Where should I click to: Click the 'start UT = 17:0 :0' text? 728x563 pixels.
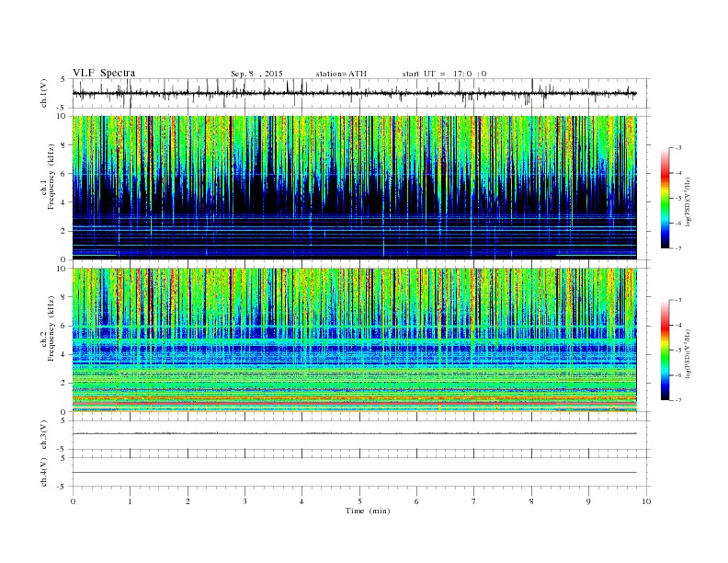click(x=444, y=74)
